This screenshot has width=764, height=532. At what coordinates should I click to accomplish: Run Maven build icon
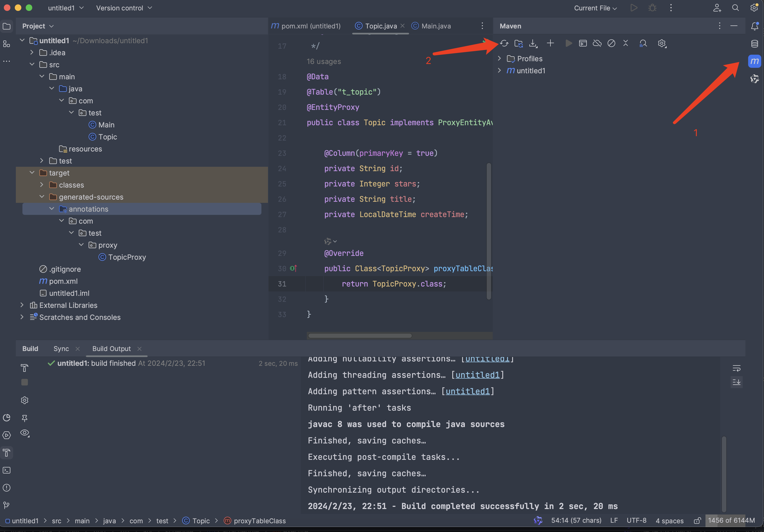click(569, 43)
